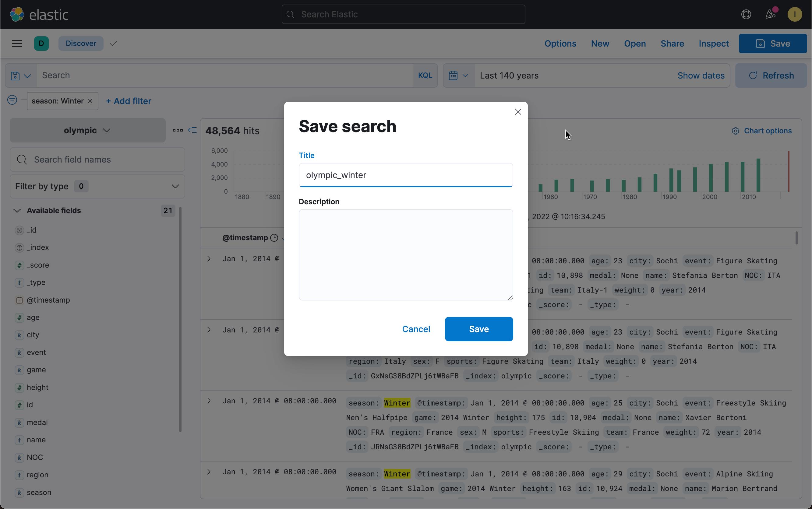
Task: Click the region text field icon
Action: coord(19,475)
